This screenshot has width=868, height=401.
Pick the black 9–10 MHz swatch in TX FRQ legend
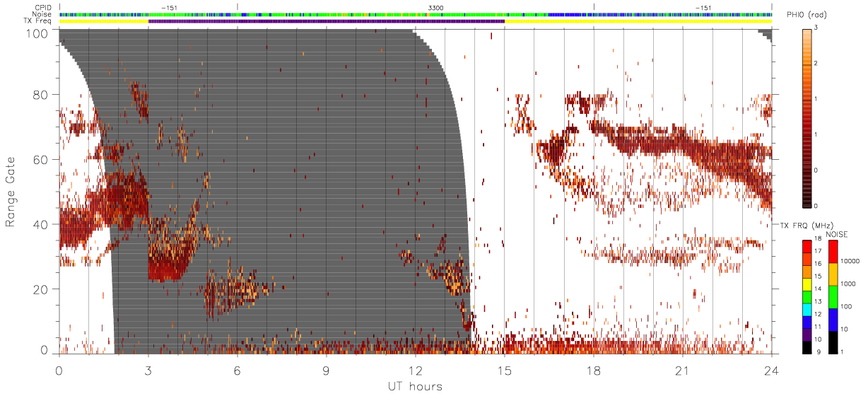click(x=808, y=346)
